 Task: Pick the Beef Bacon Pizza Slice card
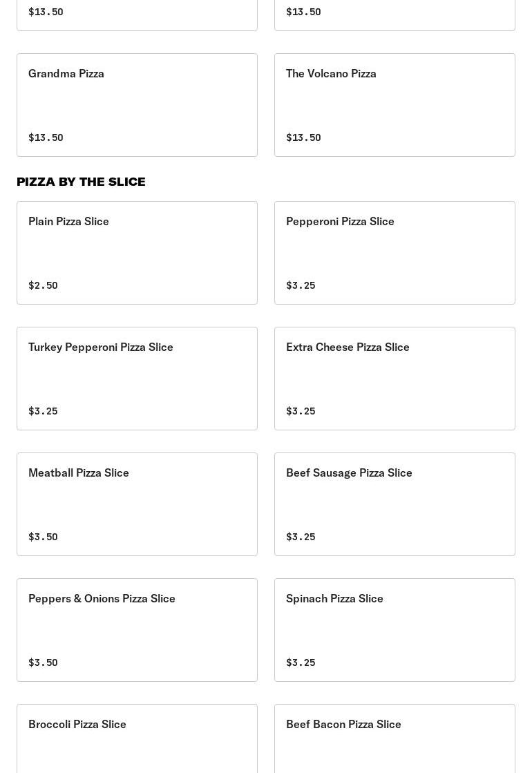395,739
